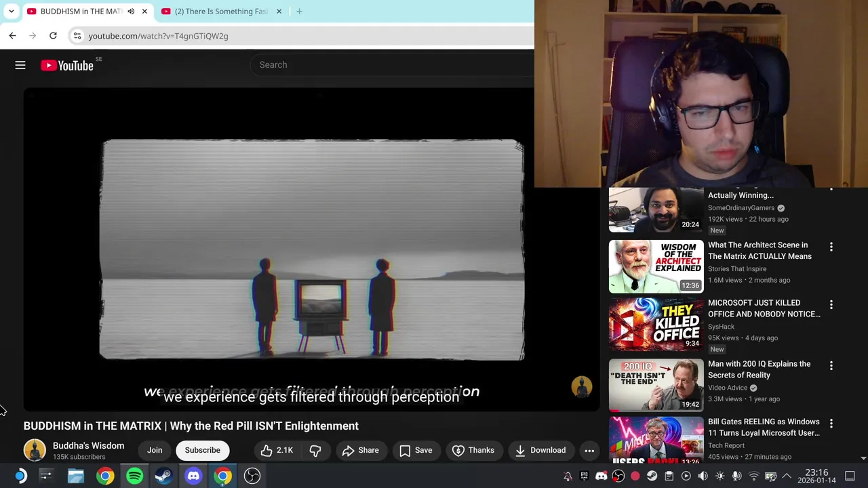Open Death Isn't The End thumbnail
Viewport: 868px width, 488px height.
coord(656,385)
